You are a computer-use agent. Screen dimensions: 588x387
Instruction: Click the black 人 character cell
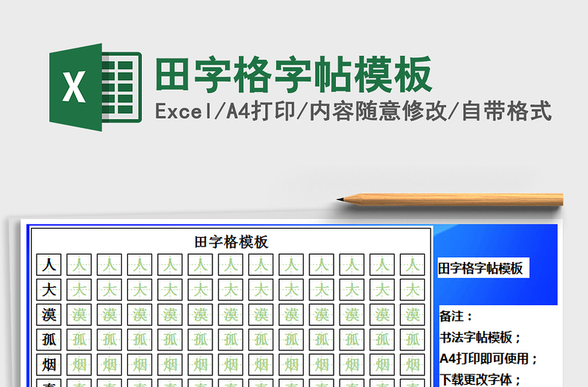49,265
